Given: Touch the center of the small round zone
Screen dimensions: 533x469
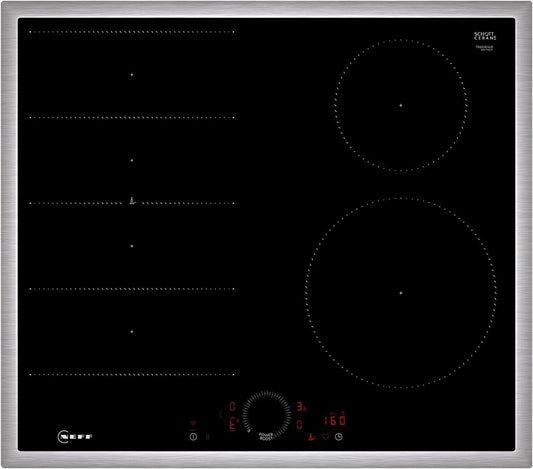Looking at the screenshot, I should [401, 105].
